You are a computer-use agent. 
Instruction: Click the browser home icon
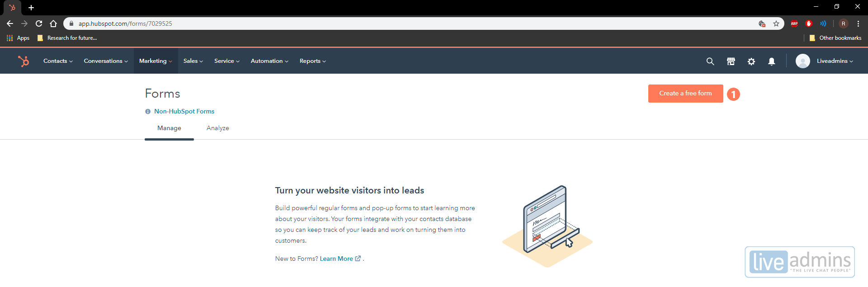[x=53, y=24]
